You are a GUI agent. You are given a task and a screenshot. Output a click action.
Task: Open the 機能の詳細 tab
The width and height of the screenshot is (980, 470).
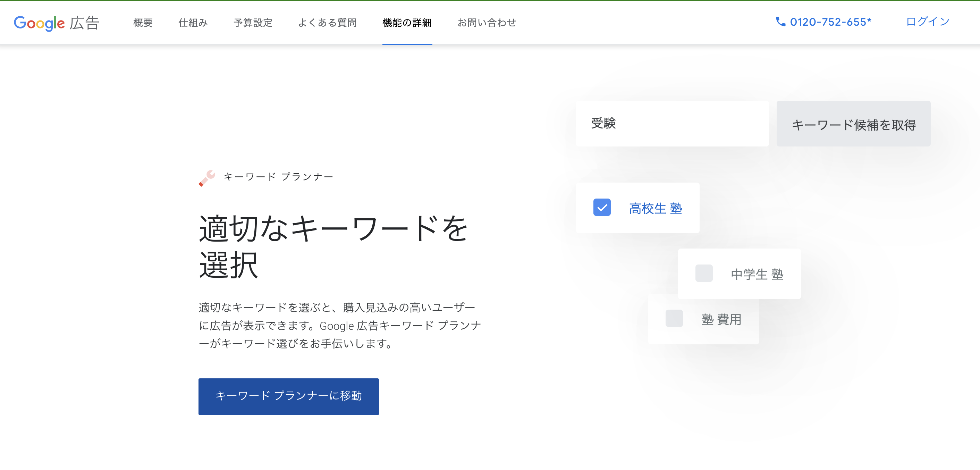407,23
